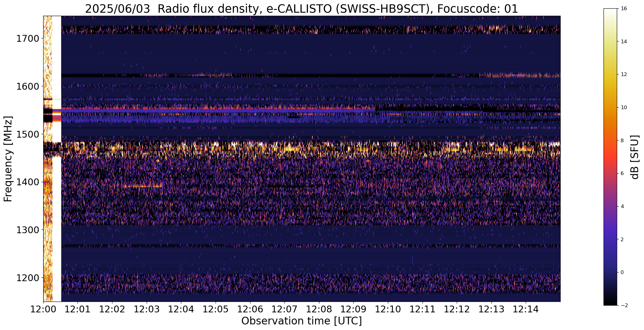Click the colorbar tick label −2

[624, 306]
